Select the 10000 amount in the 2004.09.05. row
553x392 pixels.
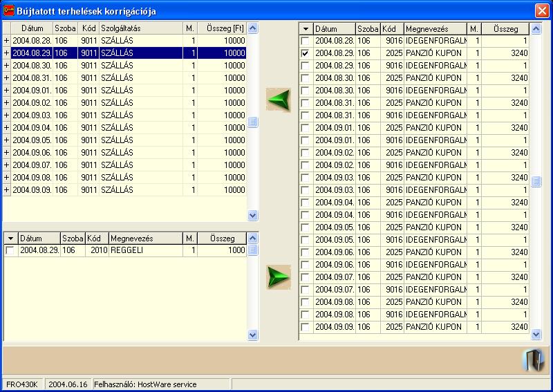point(222,140)
